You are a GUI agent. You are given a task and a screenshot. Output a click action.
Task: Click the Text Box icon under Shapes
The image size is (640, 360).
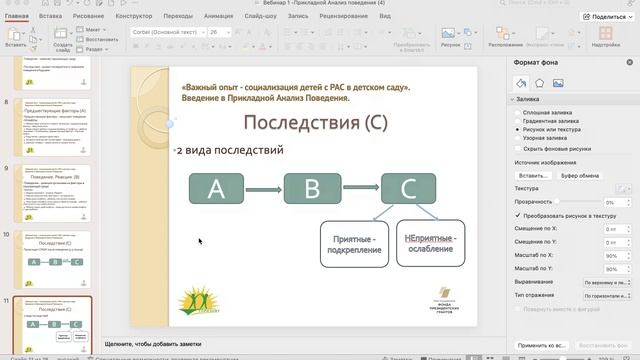pyautogui.click(x=468, y=46)
